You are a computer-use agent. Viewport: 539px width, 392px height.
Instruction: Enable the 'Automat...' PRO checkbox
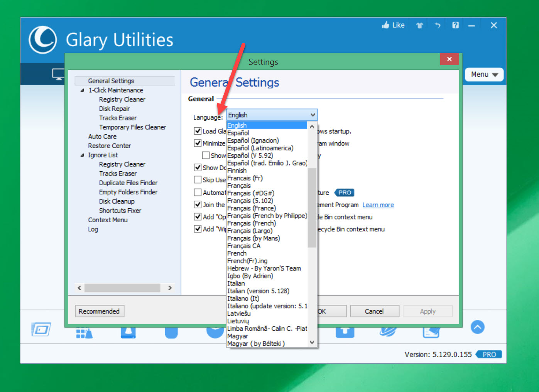point(198,192)
